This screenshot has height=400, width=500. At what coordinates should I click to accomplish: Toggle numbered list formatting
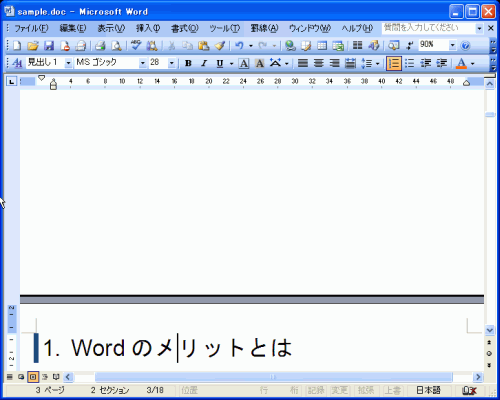coord(394,63)
